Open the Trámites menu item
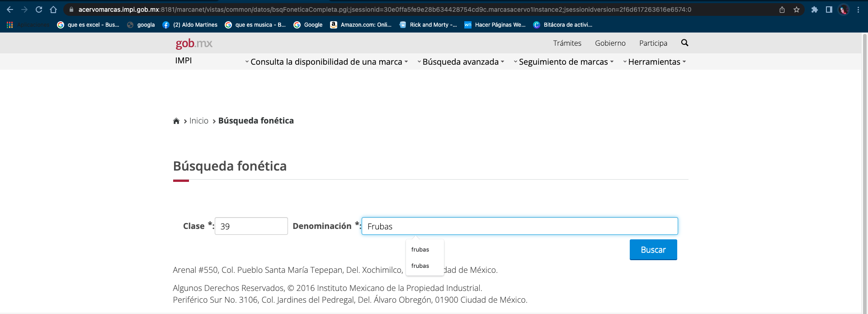This screenshot has height=314, width=868. coord(567,43)
